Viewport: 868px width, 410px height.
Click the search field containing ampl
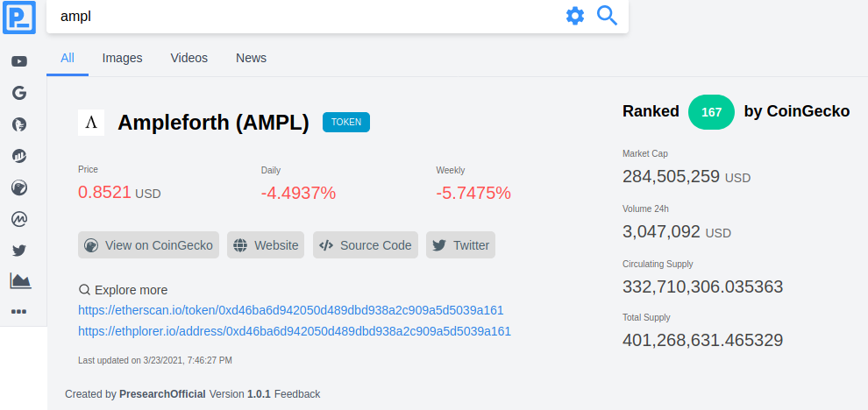[304, 17]
